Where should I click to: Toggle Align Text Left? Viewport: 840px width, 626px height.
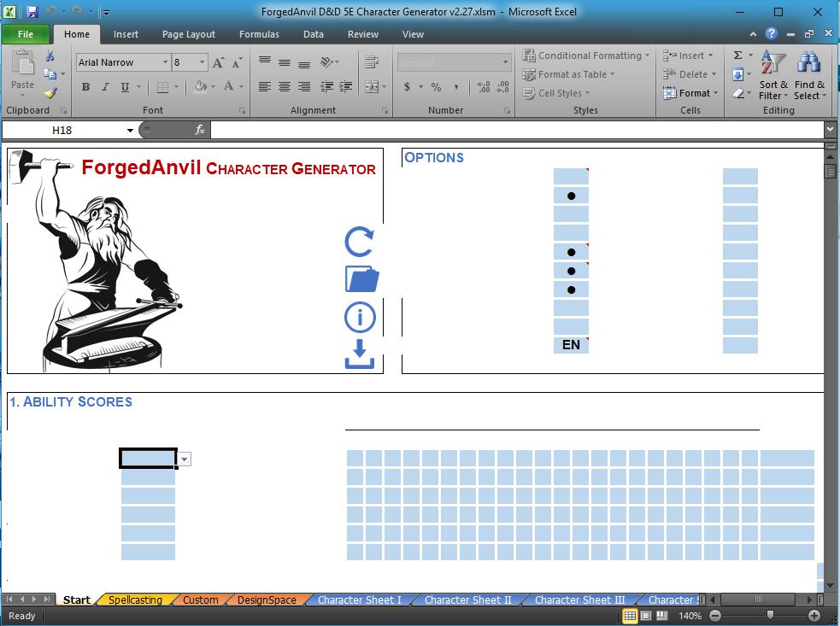point(264,87)
